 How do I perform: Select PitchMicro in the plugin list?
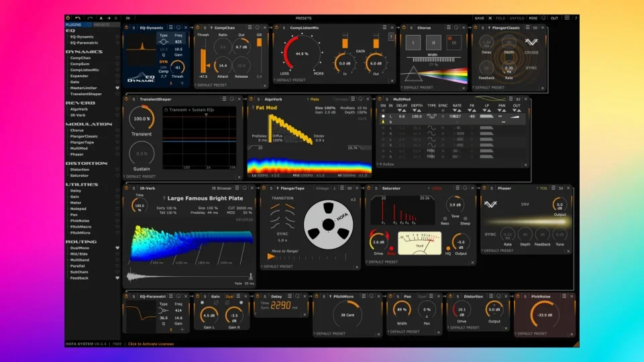(80, 233)
